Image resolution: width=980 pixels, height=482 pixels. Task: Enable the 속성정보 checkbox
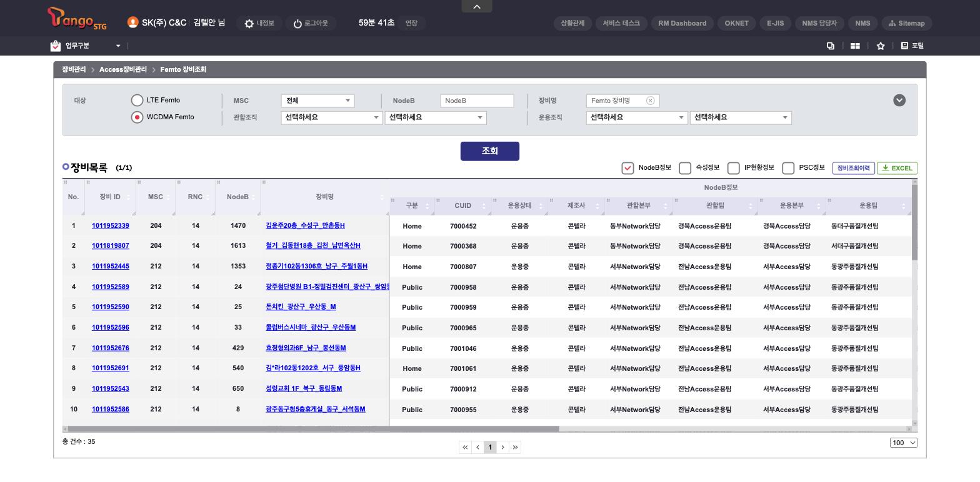(x=685, y=168)
